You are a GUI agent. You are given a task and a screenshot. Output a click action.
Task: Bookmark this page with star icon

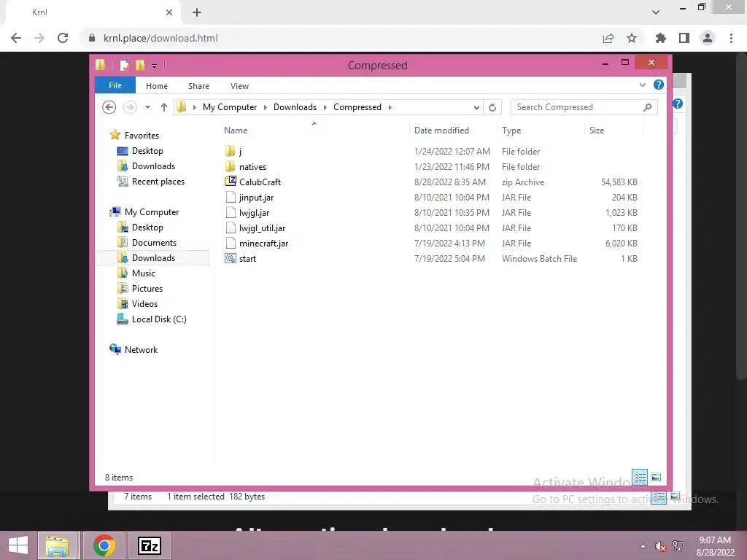pyautogui.click(x=632, y=38)
